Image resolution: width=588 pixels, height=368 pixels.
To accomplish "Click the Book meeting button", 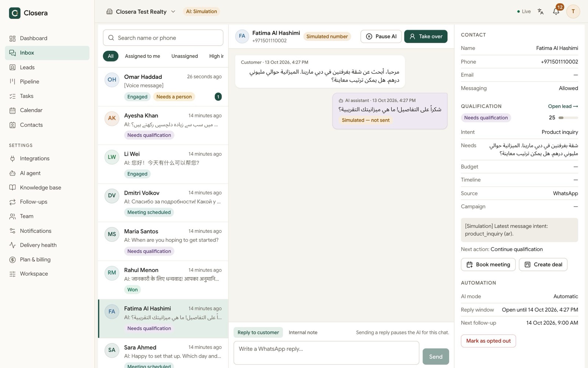I will point(488,265).
